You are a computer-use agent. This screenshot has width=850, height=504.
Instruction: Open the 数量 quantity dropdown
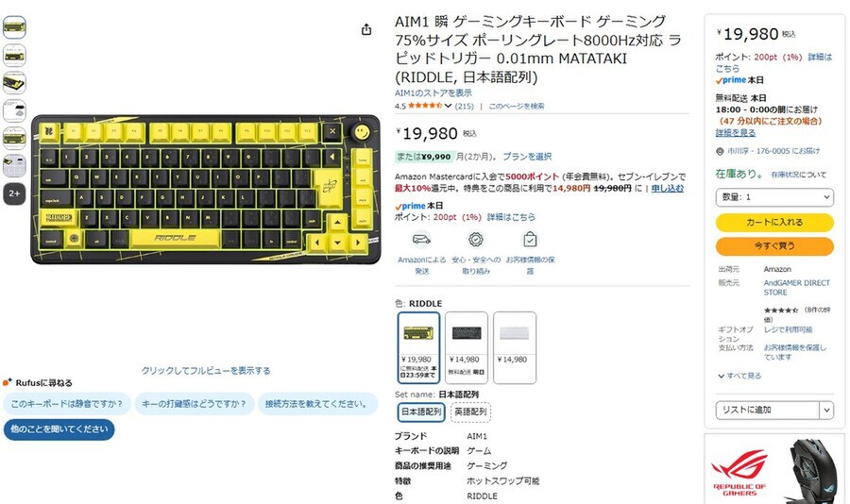coord(774,197)
